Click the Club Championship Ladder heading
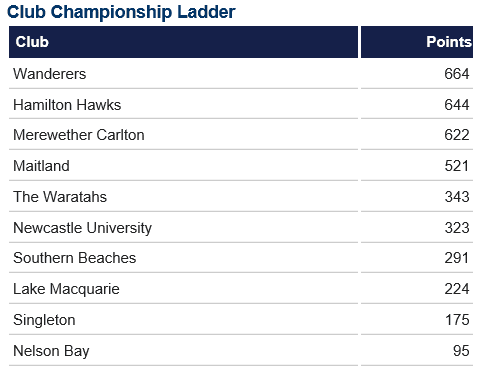 (121, 12)
